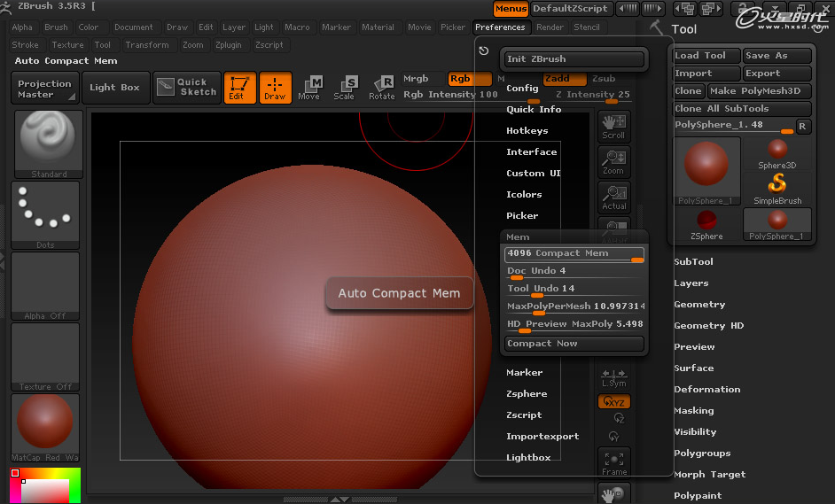Image resolution: width=835 pixels, height=504 pixels.
Task: Select the ZSphere tool icon
Action: (706, 225)
